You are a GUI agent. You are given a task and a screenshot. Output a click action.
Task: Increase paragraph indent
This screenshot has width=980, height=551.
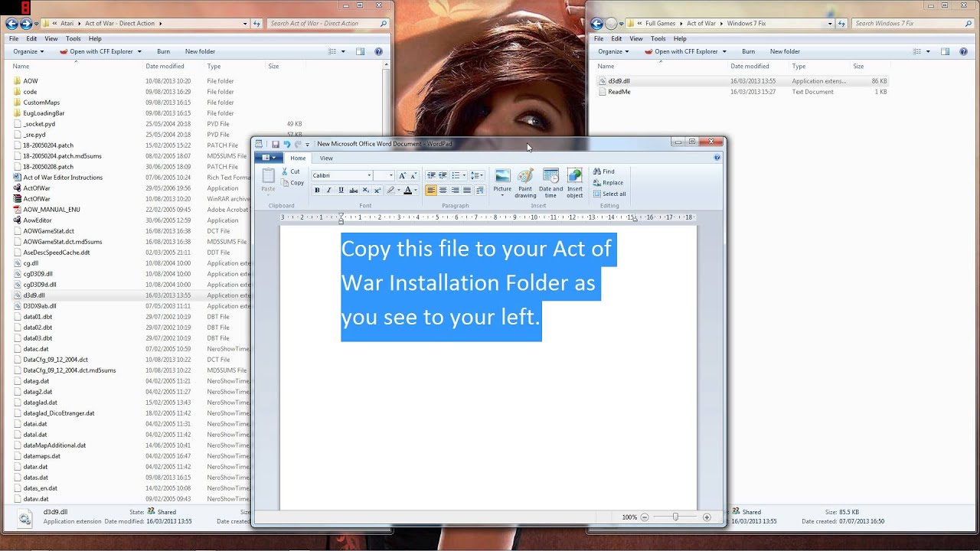click(x=443, y=176)
